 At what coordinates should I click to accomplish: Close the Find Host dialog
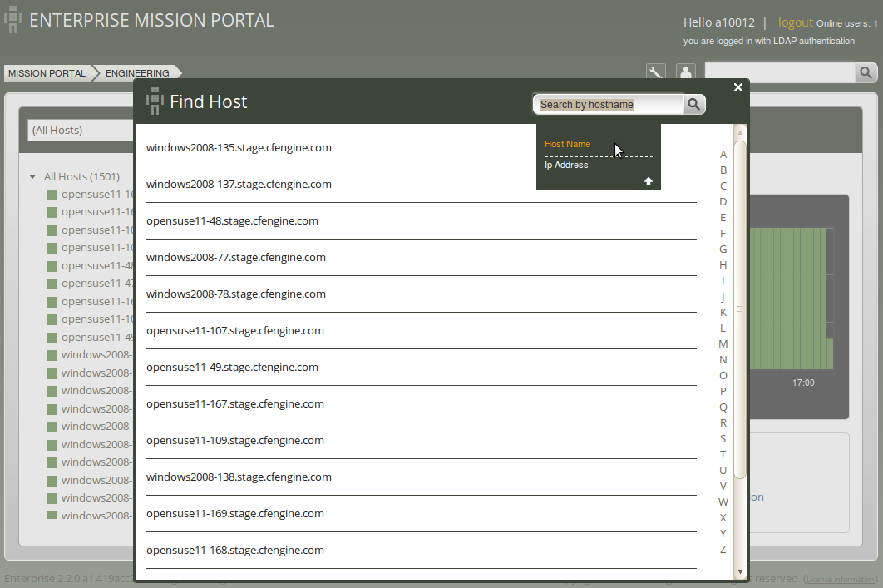[x=738, y=87]
